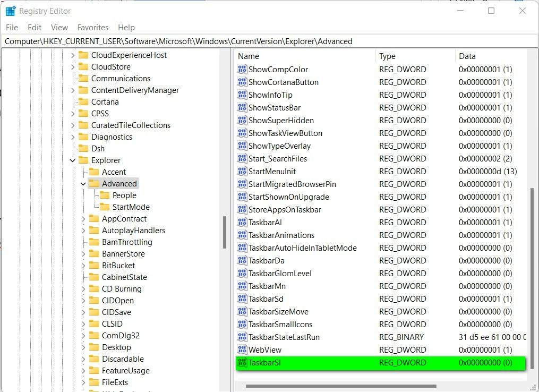Open the Edit menu
Screen dimensions: 539x392
coord(35,28)
